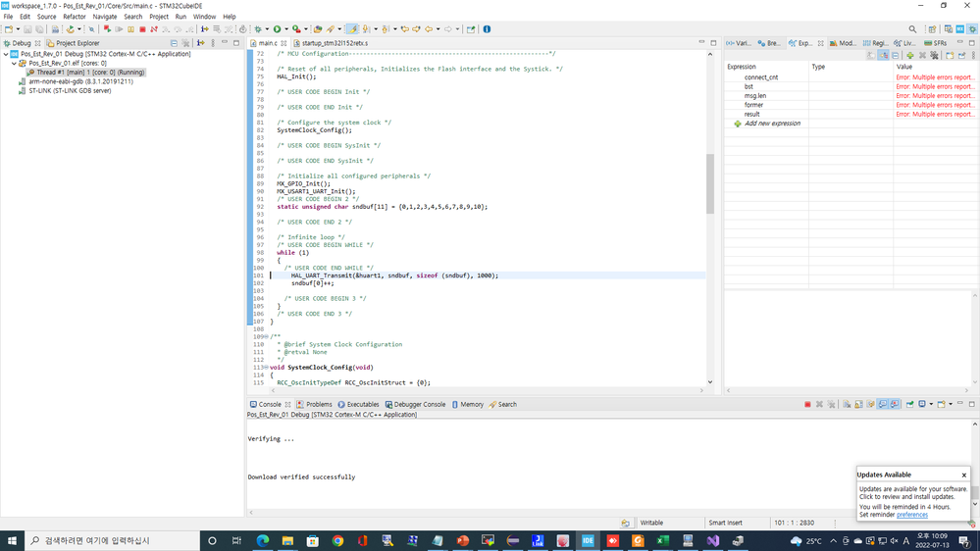Click the Suspend (pause) debug button
The height and width of the screenshot is (551, 980).
tap(130, 29)
